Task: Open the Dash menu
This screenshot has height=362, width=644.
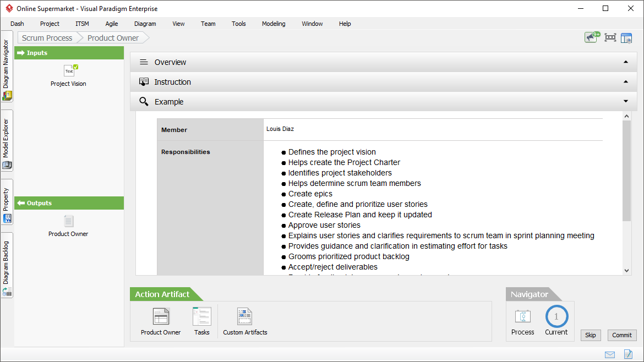Action: point(17,24)
